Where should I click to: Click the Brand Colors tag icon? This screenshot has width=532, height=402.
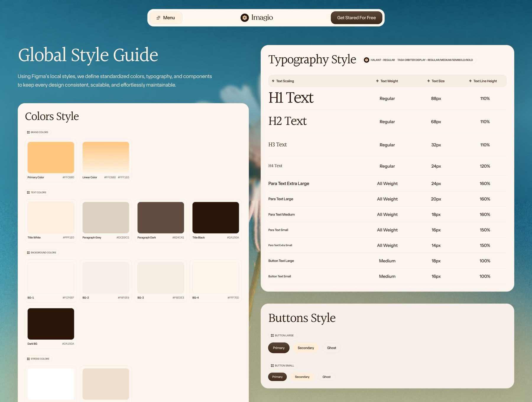coord(28,132)
